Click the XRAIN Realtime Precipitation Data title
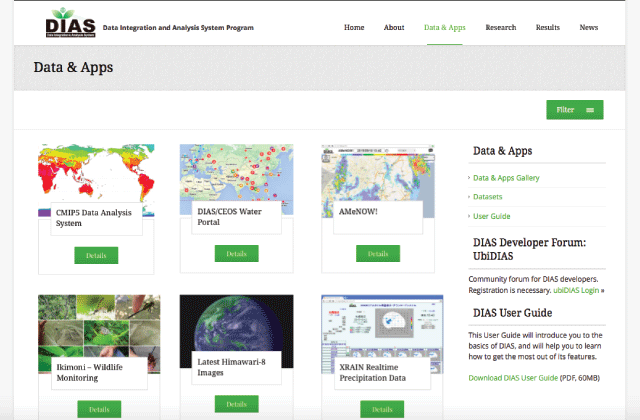This screenshot has height=420, width=640. click(x=373, y=372)
